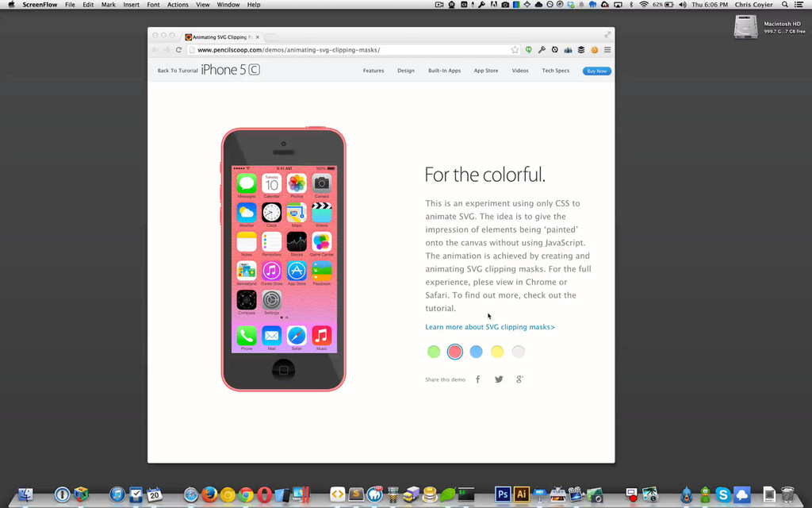Viewport: 812px width, 508px height.
Task: Click the pink iPhone 5C image
Action: (283, 259)
